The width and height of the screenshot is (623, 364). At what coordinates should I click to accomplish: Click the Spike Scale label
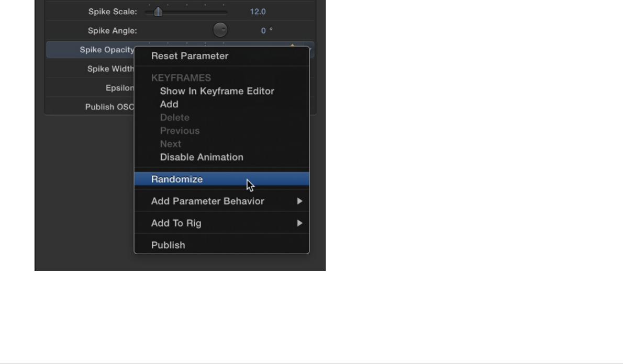(113, 12)
